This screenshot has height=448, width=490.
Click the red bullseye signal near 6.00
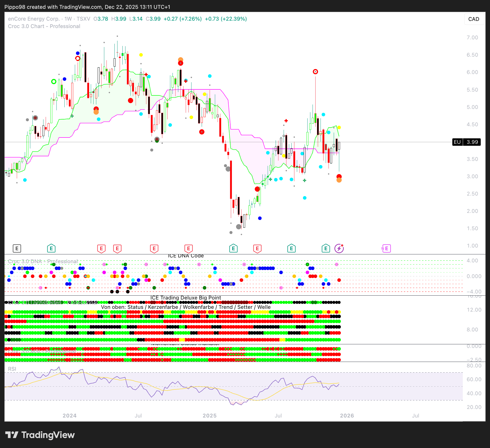coord(315,72)
